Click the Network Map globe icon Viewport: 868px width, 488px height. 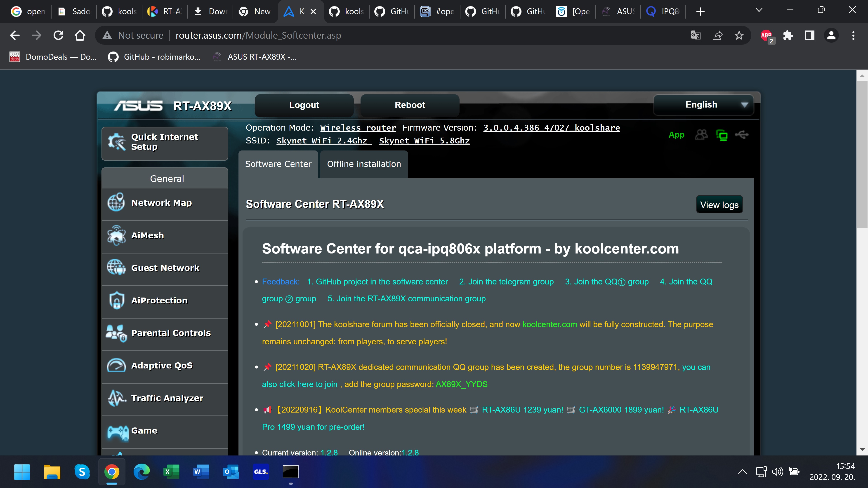116,202
